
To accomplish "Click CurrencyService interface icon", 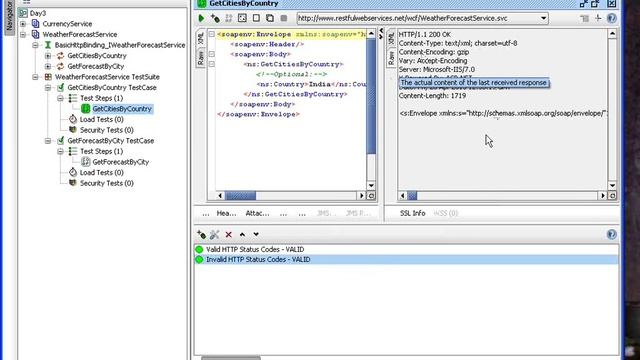I will pos(36,24).
